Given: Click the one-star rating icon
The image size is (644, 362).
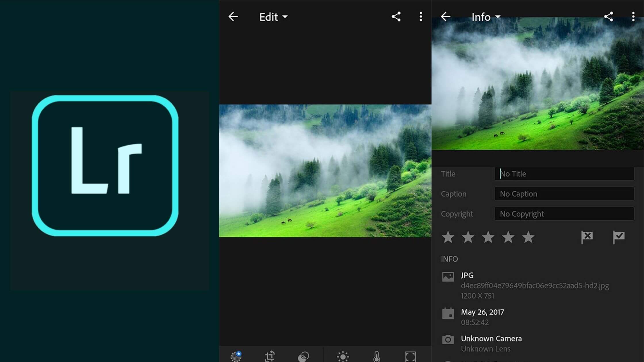Looking at the screenshot, I should click(448, 237).
